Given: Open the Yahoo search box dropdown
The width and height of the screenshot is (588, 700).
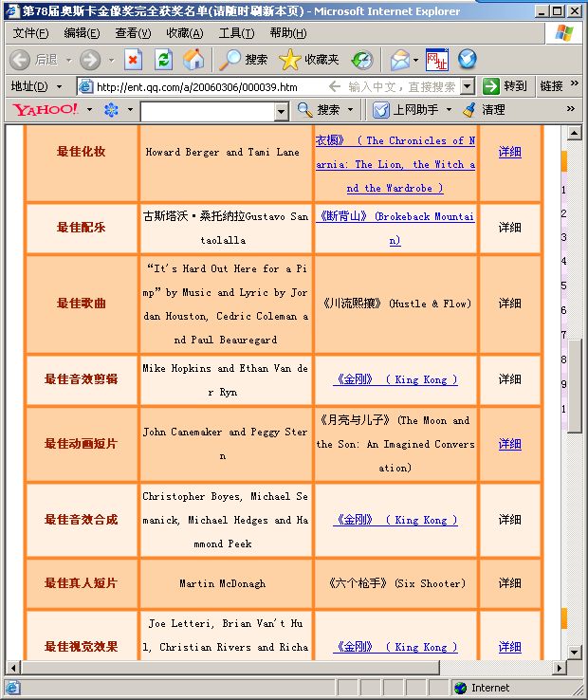Looking at the screenshot, I should [x=281, y=111].
